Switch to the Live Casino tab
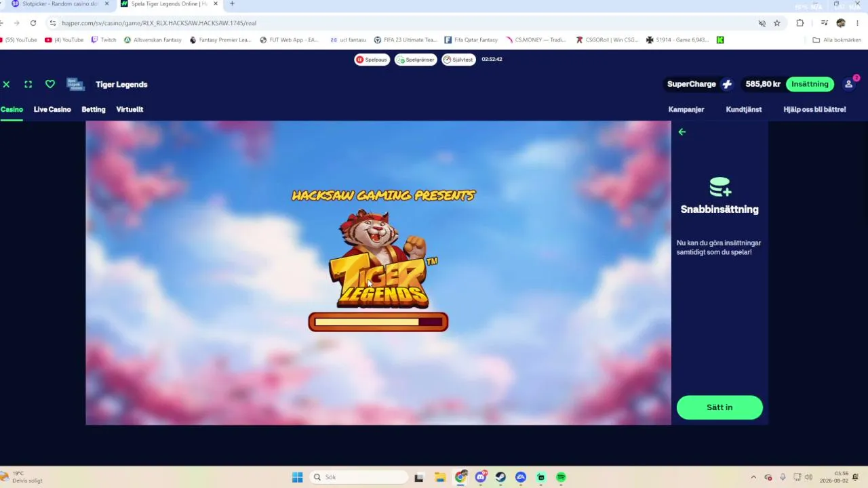This screenshot has height=488, width=868. [52, 109]
